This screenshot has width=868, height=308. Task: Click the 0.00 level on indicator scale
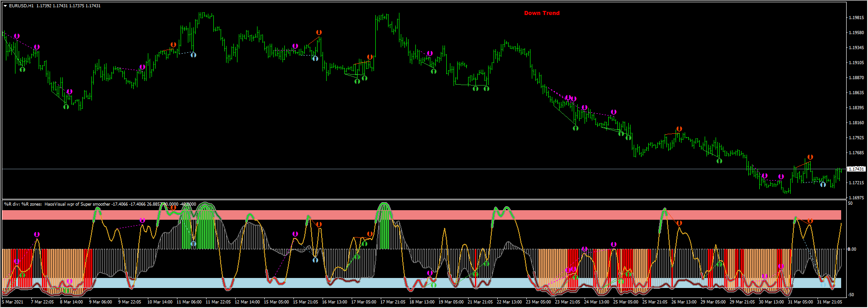click(x=852, y=249)
